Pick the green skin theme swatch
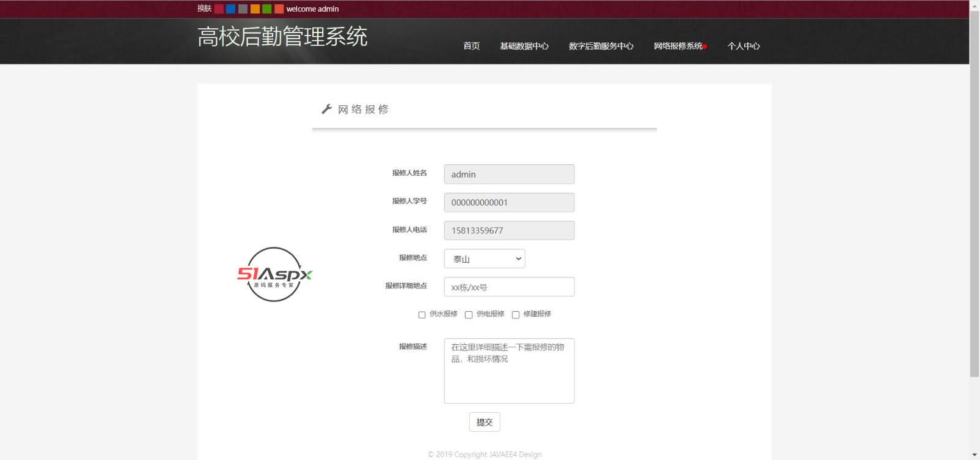The image size is (980, 460). pyautogui.click(x=267, y=9)
